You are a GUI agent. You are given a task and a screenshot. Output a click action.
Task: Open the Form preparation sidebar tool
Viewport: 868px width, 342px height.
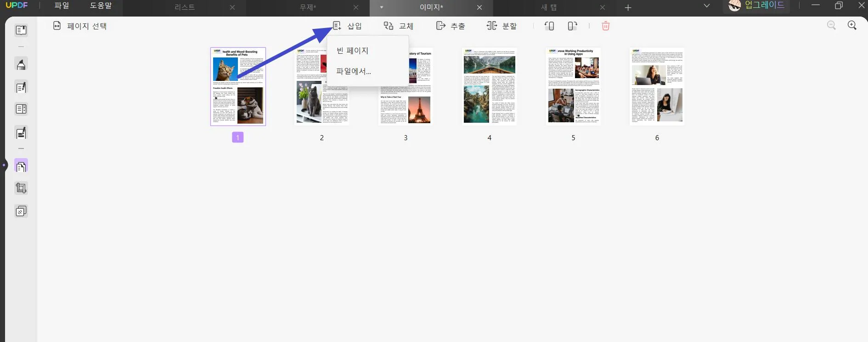(x=21, y=109)
